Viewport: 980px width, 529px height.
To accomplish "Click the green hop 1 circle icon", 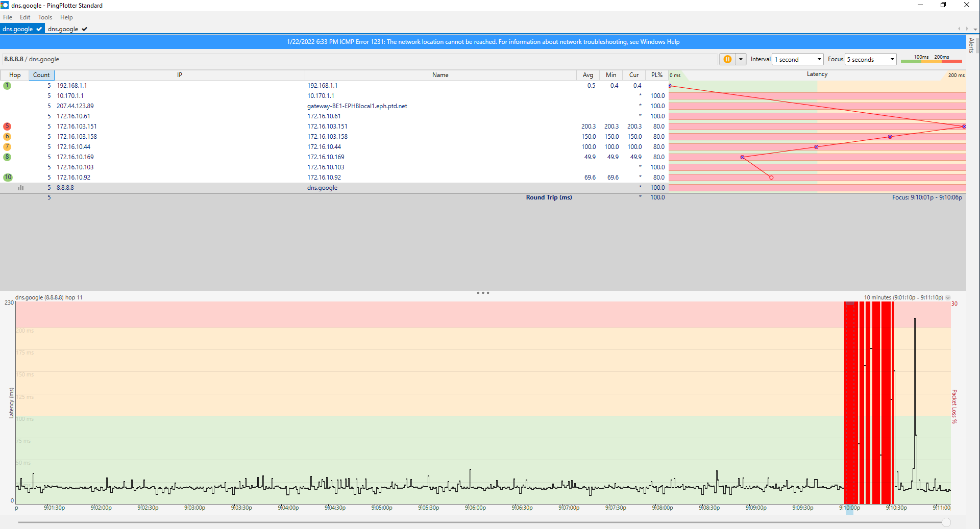I will (7, 86).
